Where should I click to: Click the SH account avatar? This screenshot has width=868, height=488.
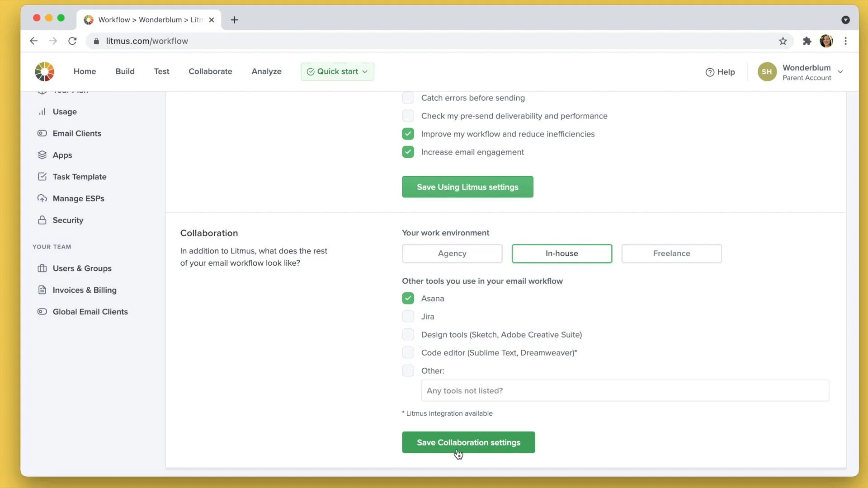pos(767,72)
